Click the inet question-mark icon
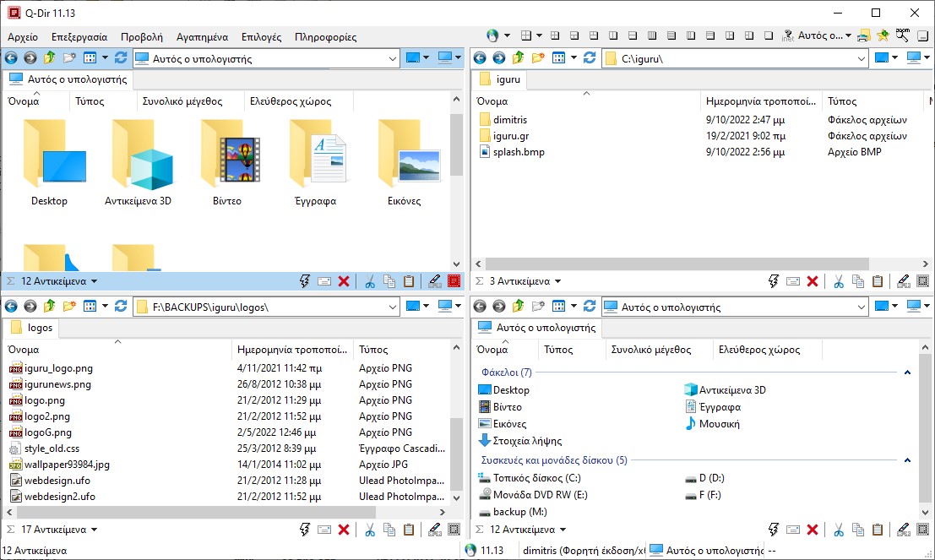The height and width of the screenshot is (560, 935). click(x=788, y=35)
